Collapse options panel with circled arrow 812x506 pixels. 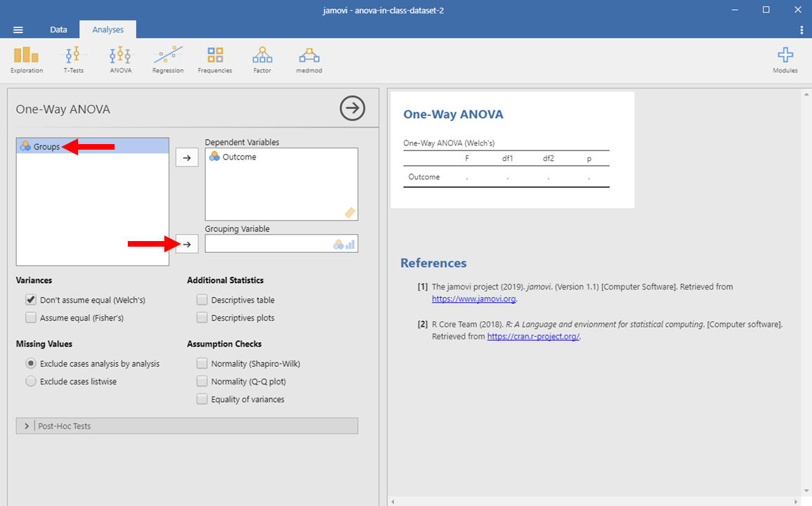pyautogui.click(x=353, y=108)
